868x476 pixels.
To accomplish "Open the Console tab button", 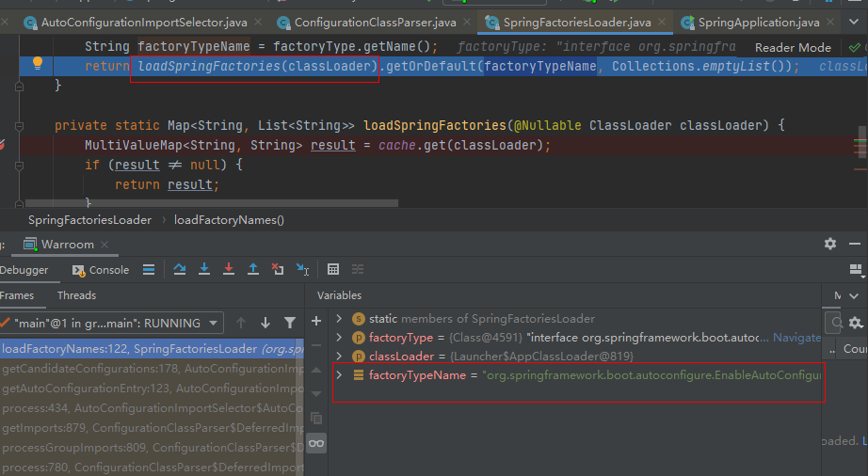I will click(101, 270).
